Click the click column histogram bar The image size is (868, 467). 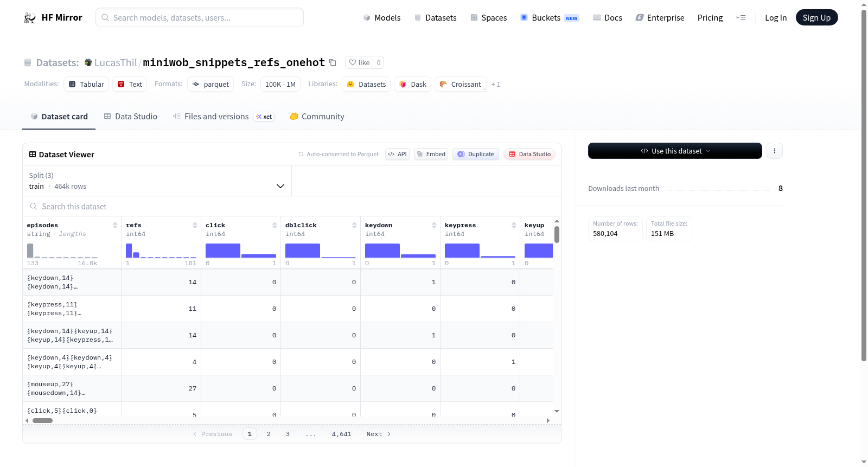click(223, 251)
